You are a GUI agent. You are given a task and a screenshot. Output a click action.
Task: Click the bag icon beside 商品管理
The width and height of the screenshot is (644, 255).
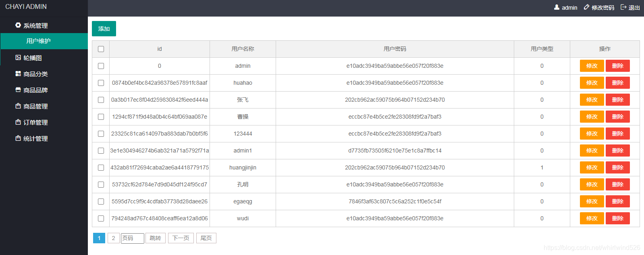18,106
